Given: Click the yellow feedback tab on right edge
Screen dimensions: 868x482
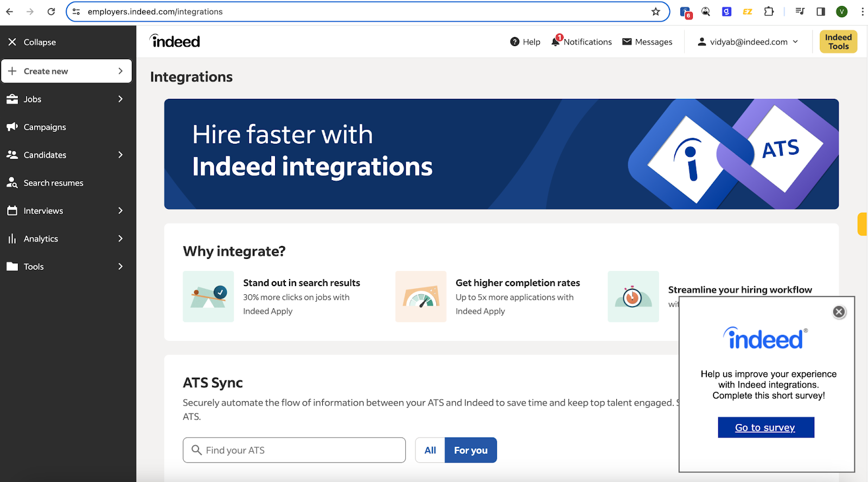Looking at the screenshot, I should tap(863, 224).
